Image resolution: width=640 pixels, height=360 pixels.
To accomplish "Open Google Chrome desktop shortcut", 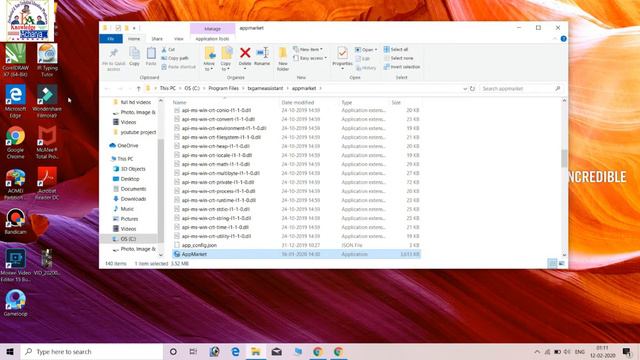I will (15, 142).
